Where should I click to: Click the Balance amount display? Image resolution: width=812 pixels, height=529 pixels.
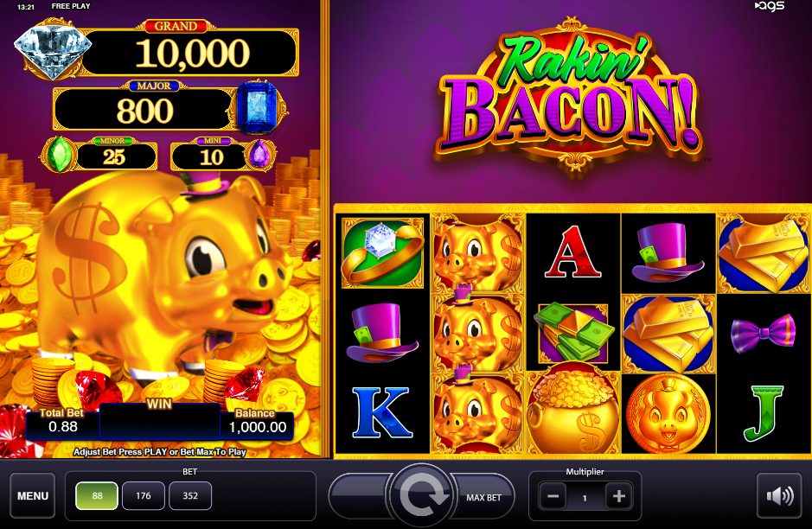pos(258,426)
